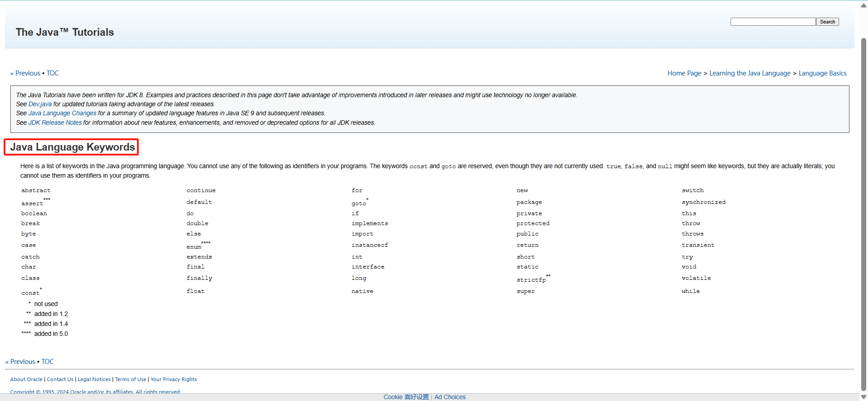Click the keyword goto in table
This screenshot has height=401, width=868.
pos(359,203)
